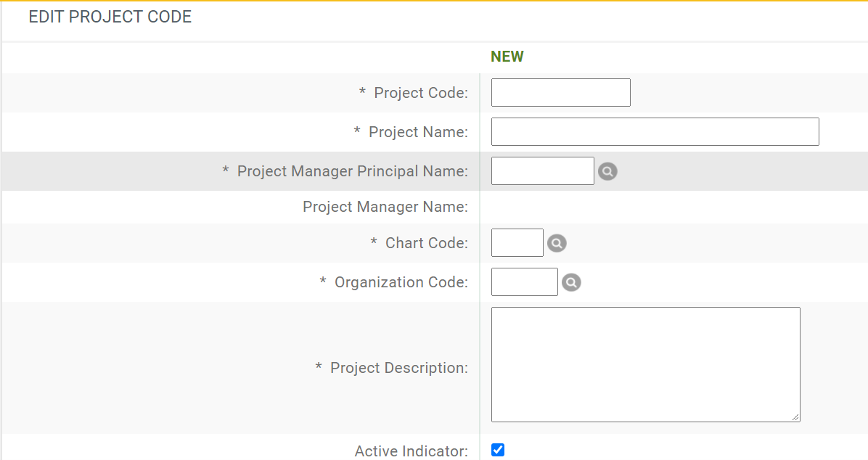The image size is (868, 460).
Task: Click the Organization Code entry field
Action: pyautogui.click(x=524, y=282)
